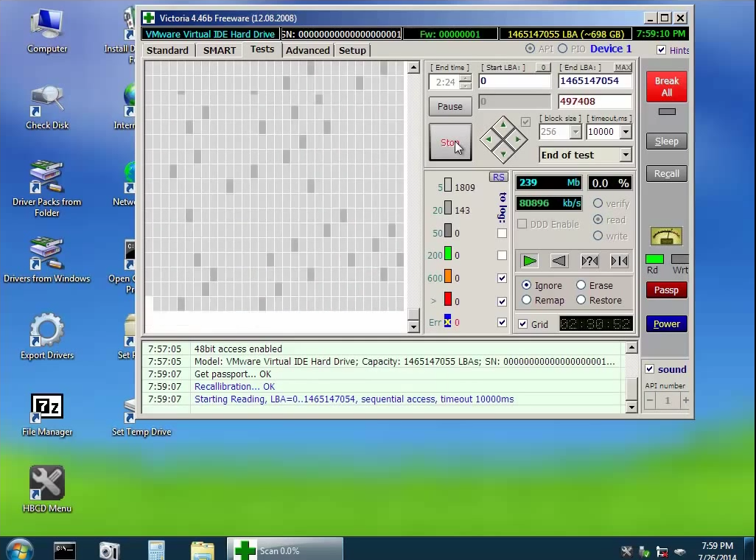Click the right arrow on the diamond navigator
The width and height of the screenshot is (756, 560).
(518, 139)
